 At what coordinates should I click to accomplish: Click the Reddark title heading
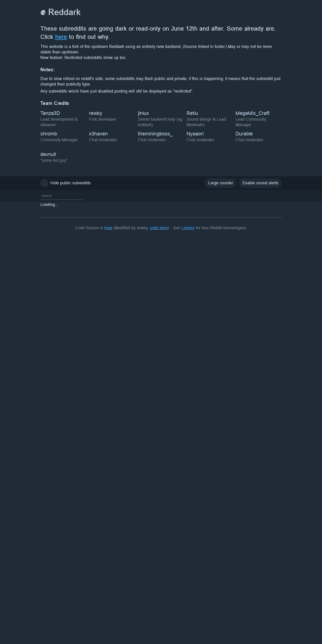coord(64,12)
